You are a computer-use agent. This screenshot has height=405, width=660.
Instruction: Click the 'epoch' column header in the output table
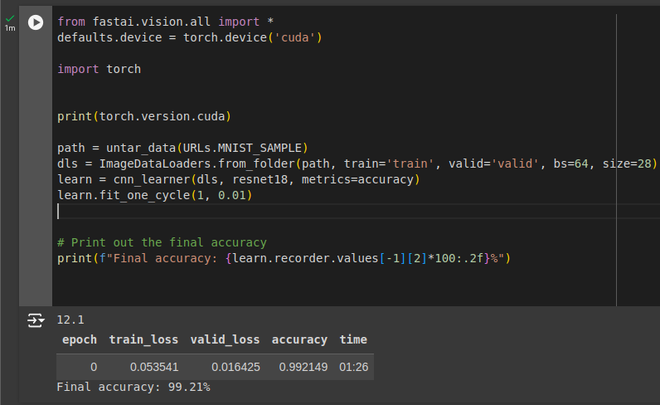pyautogui.click(x=80, y=340)
